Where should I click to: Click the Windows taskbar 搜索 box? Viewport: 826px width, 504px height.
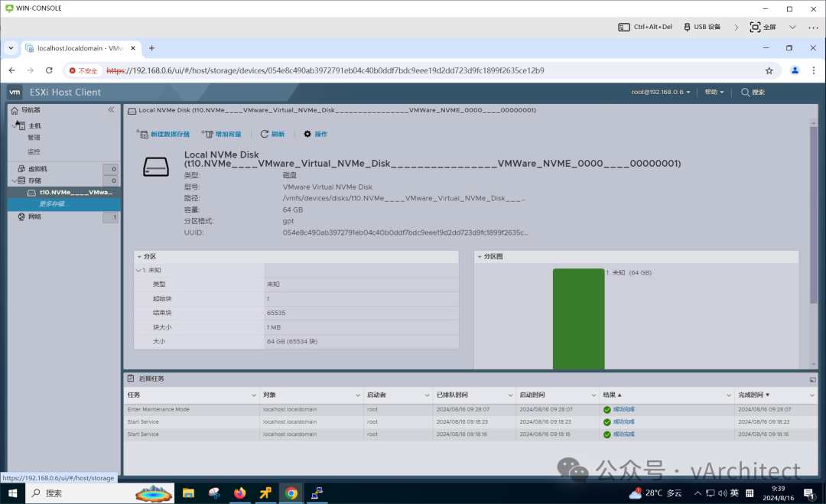pyautogui.click(x=100, y=493)
